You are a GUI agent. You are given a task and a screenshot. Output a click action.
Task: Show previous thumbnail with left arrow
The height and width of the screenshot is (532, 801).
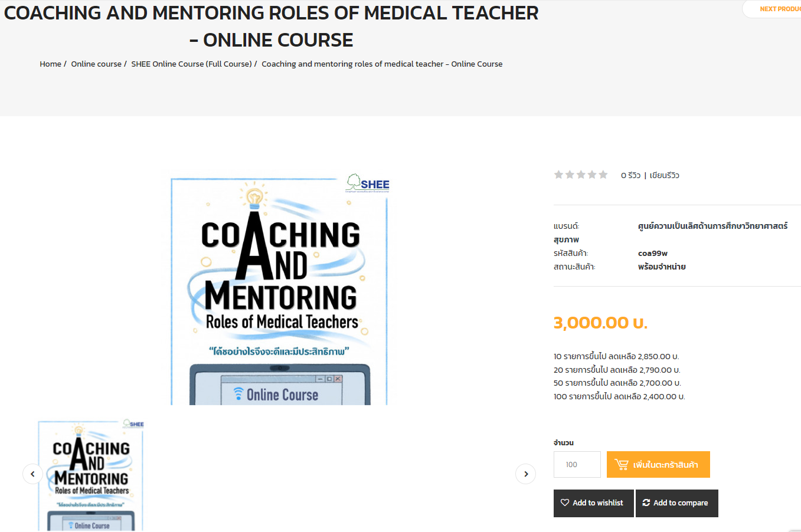pos(32,474)
